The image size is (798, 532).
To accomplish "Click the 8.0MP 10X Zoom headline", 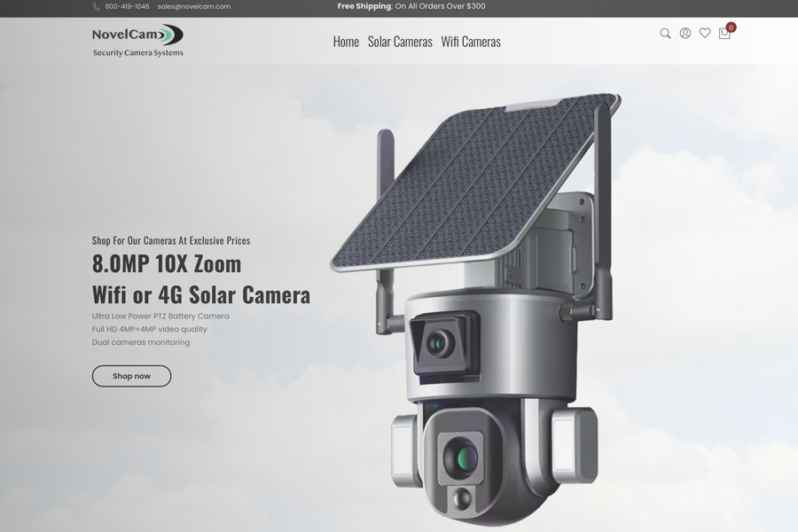I will [x=165, y=263].
